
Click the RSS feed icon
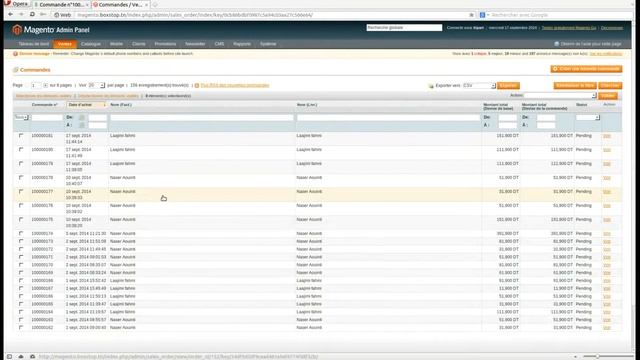[x=197, y=86]
